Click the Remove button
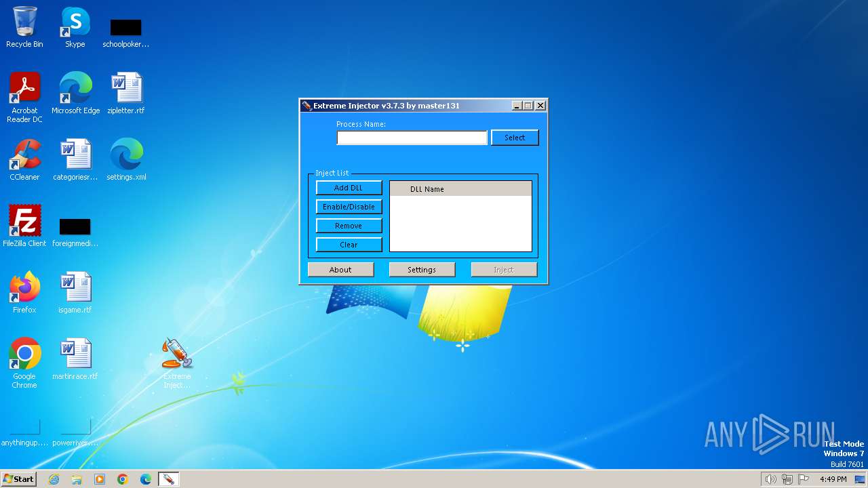 tap(349, 226)
